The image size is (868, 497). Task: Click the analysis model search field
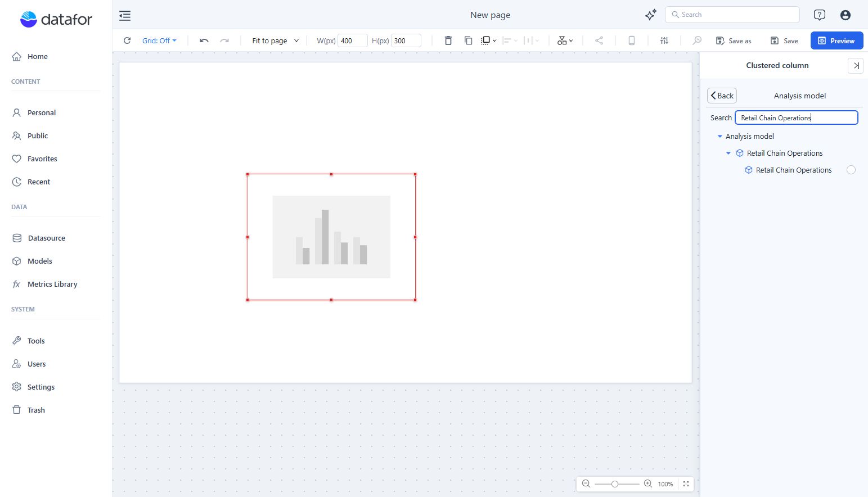pyautogui.click(x=797, y=118)
